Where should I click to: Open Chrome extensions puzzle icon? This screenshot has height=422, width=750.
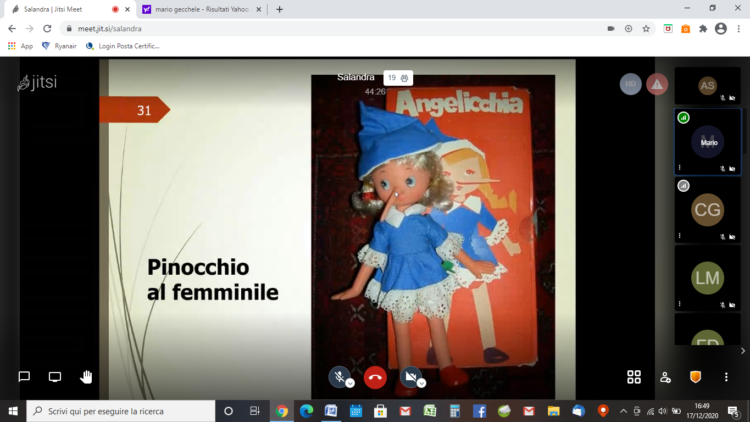pos(703,29)
